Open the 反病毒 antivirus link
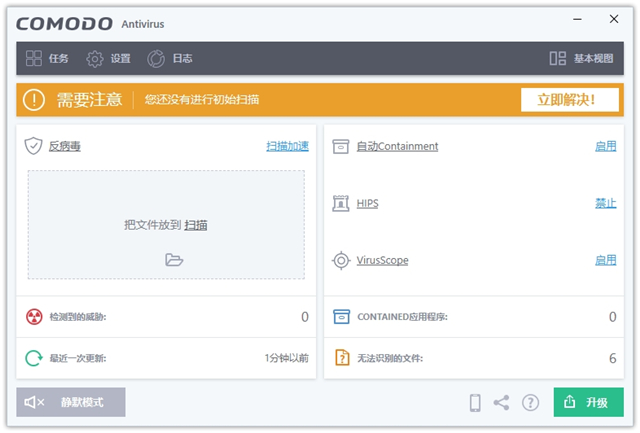 tap(64, 146)
